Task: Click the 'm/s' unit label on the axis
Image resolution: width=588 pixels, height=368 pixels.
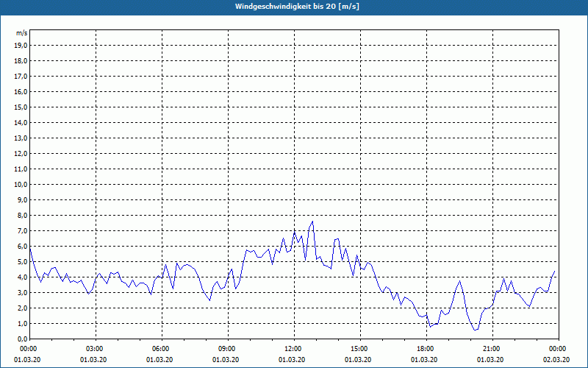Action: coord(22,33)
